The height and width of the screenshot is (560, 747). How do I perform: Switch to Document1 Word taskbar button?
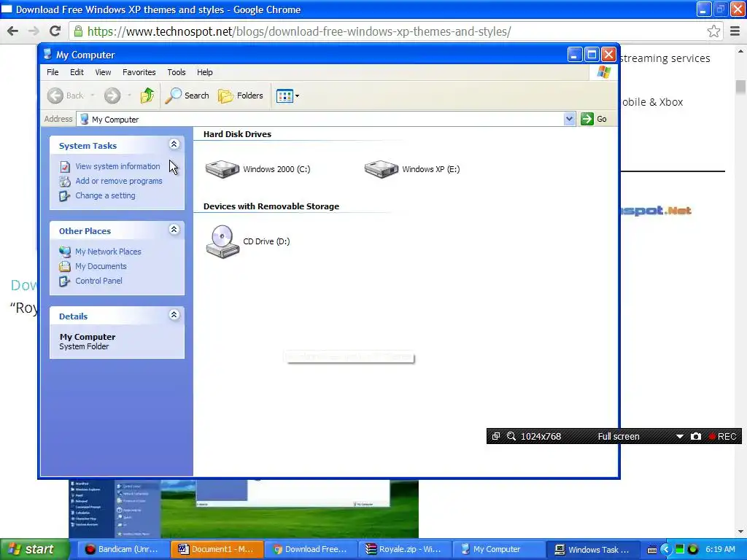(x=216, y=550)
